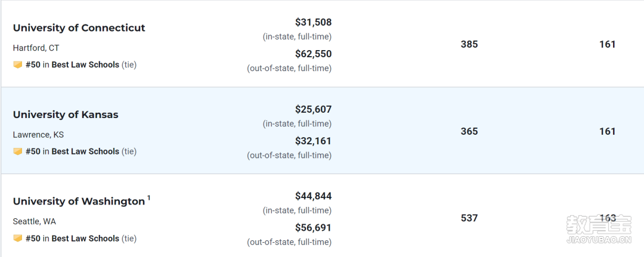Click the JIAOYUBAO.CN watermark logo
The width and height of the screenshot is (644, 257).
pos(599,229)
